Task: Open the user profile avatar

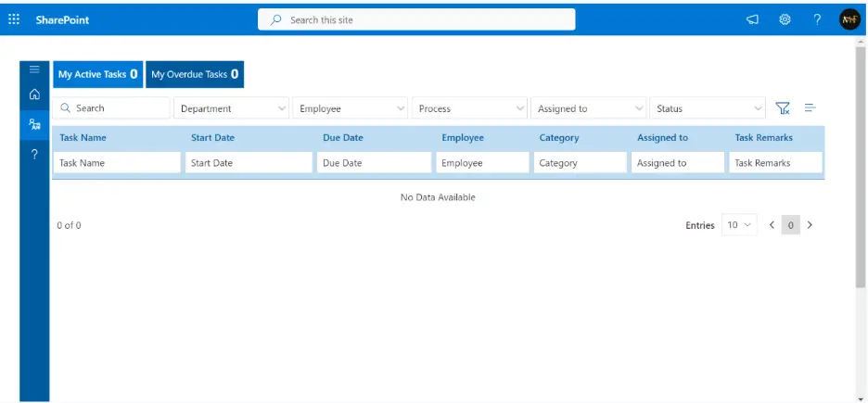Action: [849, 19]
